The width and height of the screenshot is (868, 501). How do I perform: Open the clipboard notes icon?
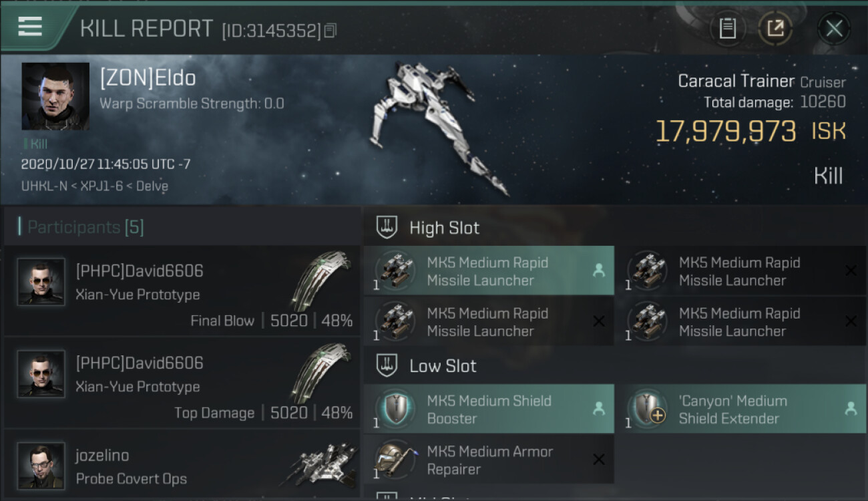pos(727,28)
